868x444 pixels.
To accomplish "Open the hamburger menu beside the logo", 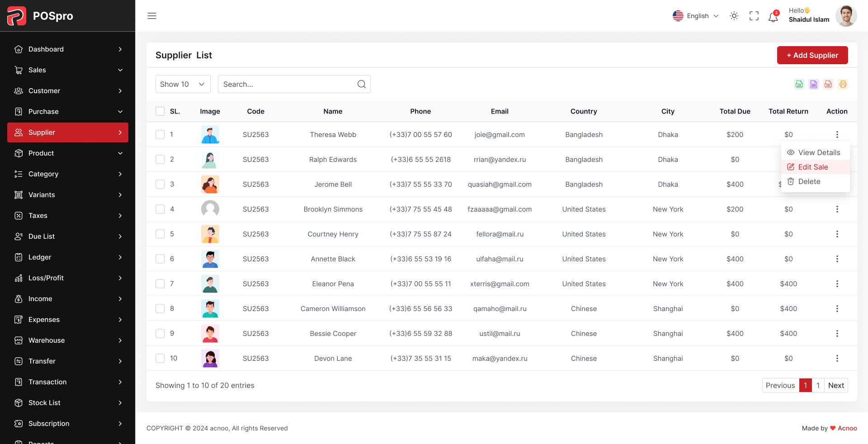I will (151, 16).
